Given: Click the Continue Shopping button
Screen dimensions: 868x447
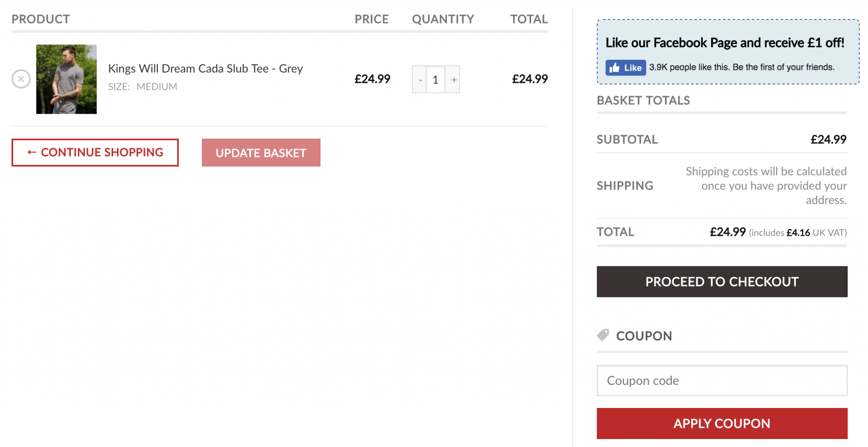Looking at the screenshot, I should [x=95, y=153].
